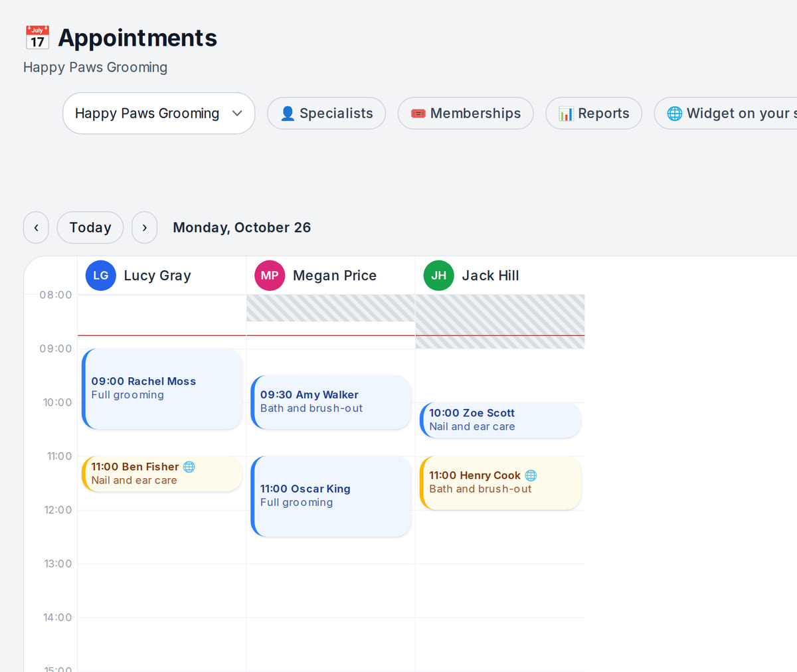Select the Megan Price column header name
Image resolution: width=797 pixels, height=672 pixels.
tap(335, 276)
